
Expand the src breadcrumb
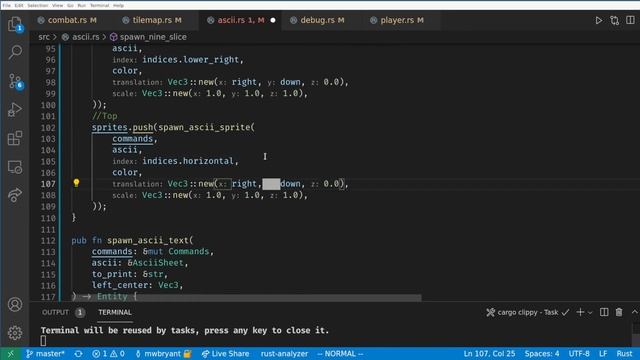44,37
